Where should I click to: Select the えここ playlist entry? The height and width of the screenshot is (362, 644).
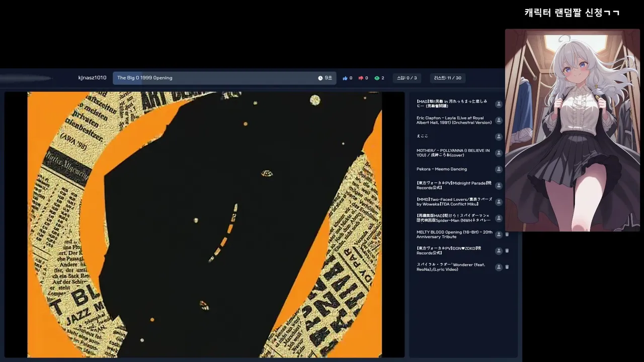click(422, 136)
